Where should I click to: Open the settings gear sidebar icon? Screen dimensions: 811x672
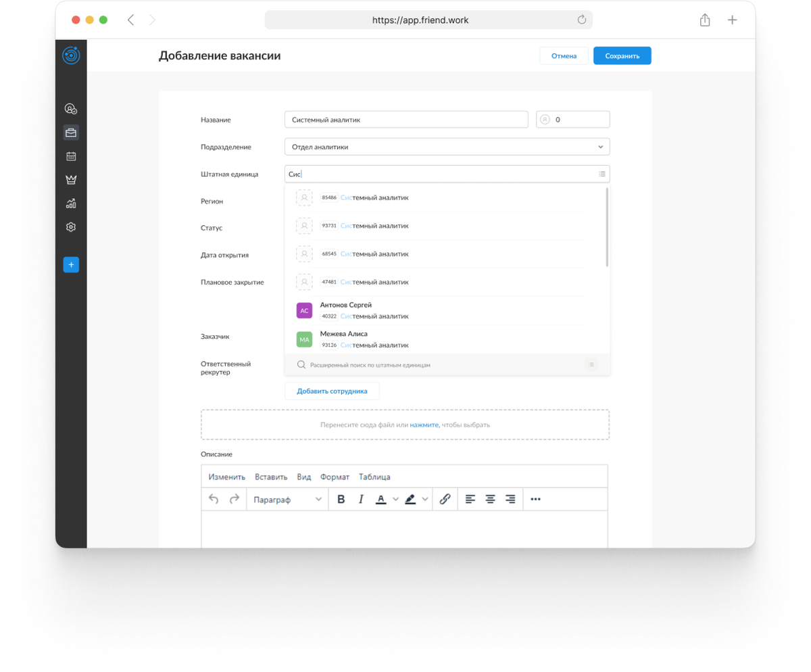(71, 227)
